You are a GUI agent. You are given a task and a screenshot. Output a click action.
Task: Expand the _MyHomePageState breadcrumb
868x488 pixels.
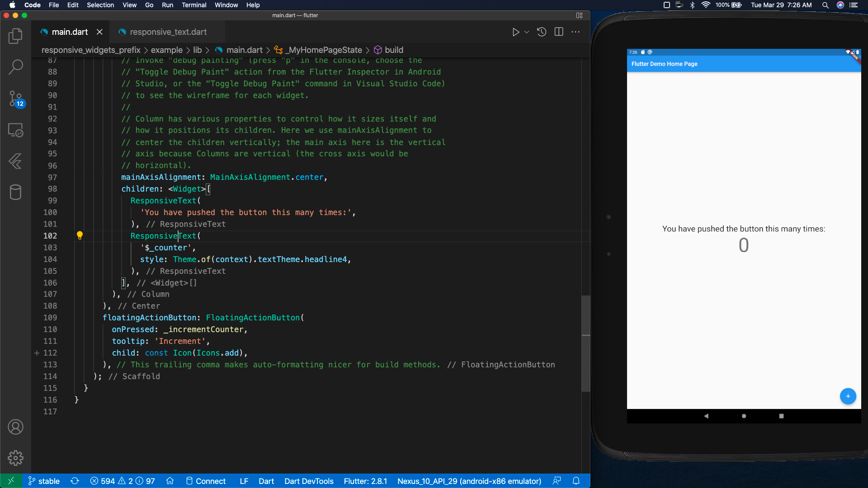[x=325, y=50]
